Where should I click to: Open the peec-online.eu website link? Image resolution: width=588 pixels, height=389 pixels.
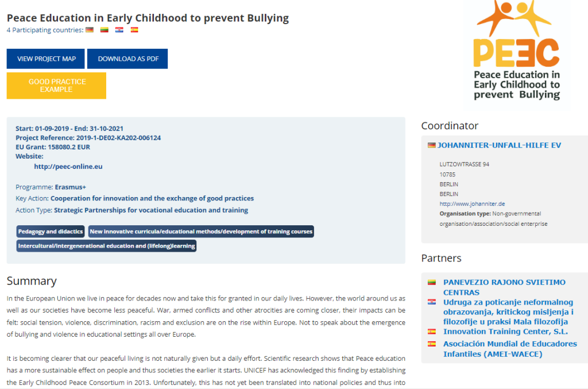(x=68, y=167)
